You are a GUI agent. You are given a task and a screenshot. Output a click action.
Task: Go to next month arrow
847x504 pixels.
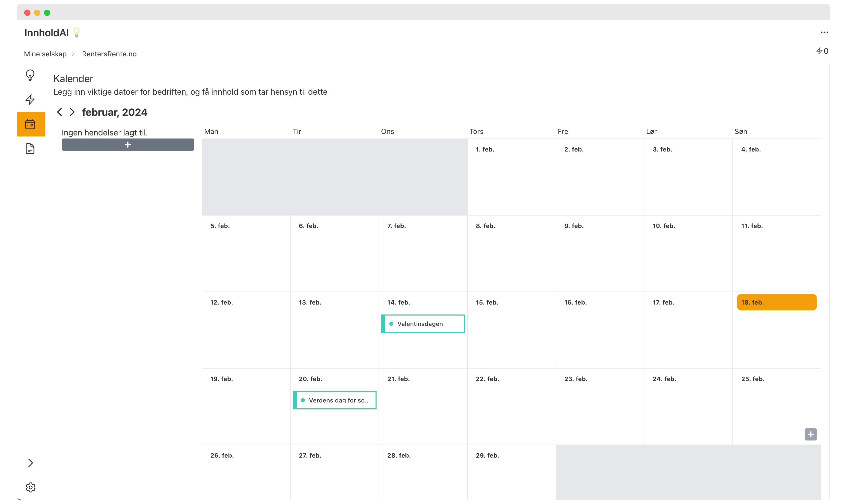(x=72, y=112)
